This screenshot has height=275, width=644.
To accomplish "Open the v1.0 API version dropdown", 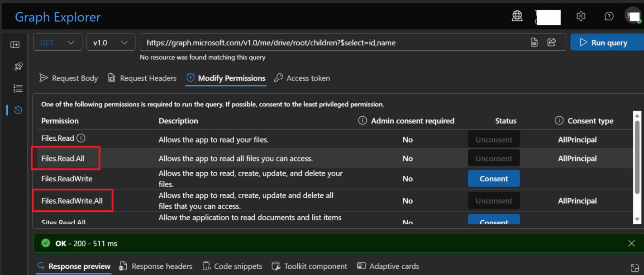I will coord(111,43).
